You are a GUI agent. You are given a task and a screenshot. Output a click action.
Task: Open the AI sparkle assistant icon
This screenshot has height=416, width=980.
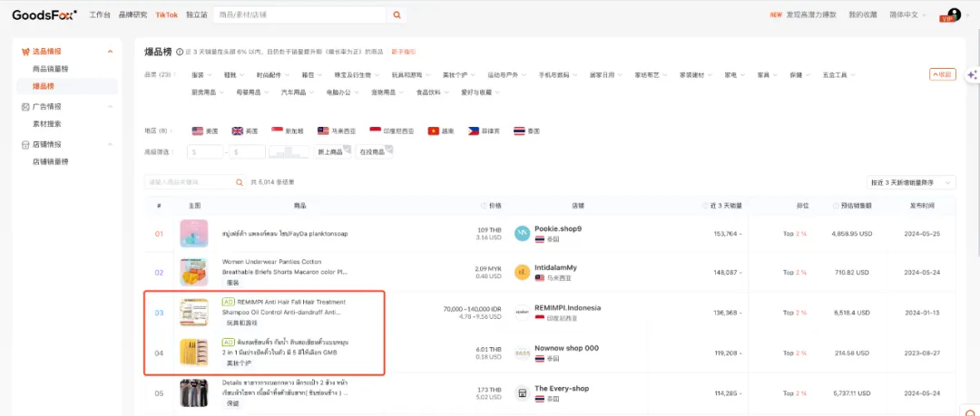click(x=973, y=74)
